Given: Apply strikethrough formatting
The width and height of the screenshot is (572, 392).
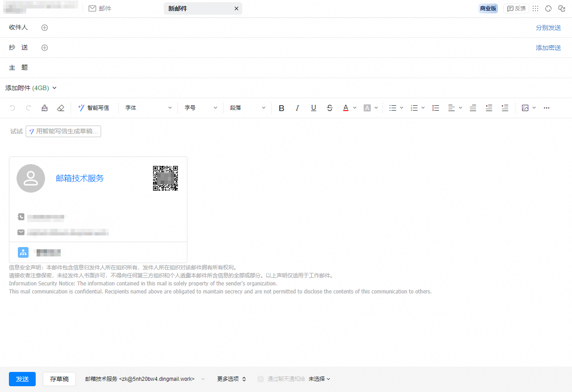Looking at the screenshot, I should point(330,108).
